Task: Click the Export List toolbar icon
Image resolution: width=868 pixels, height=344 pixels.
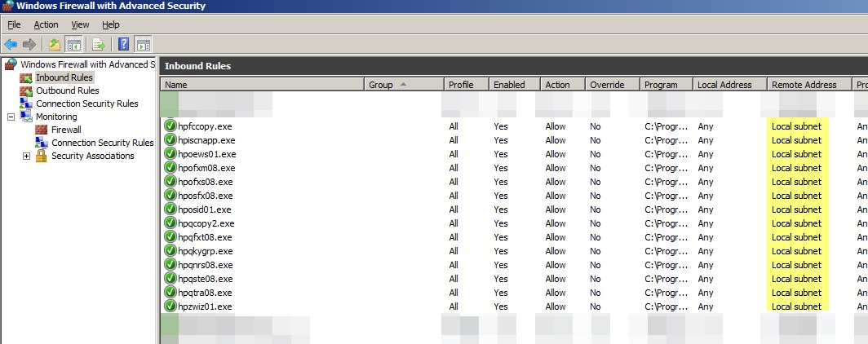Action: tap(99, 44)
